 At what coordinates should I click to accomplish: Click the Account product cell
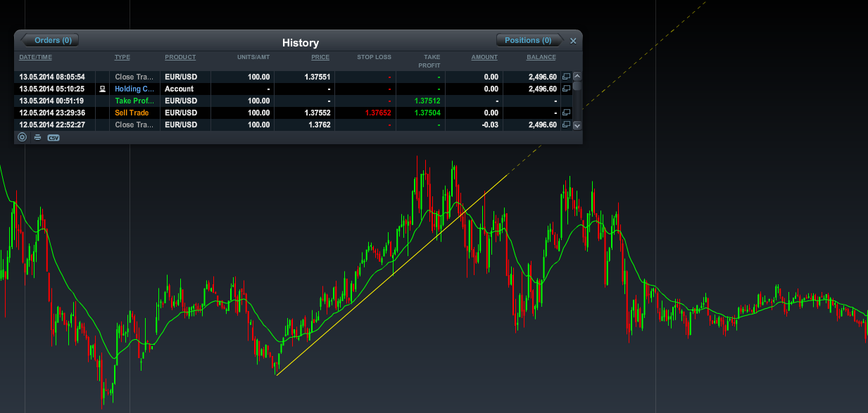179,89
